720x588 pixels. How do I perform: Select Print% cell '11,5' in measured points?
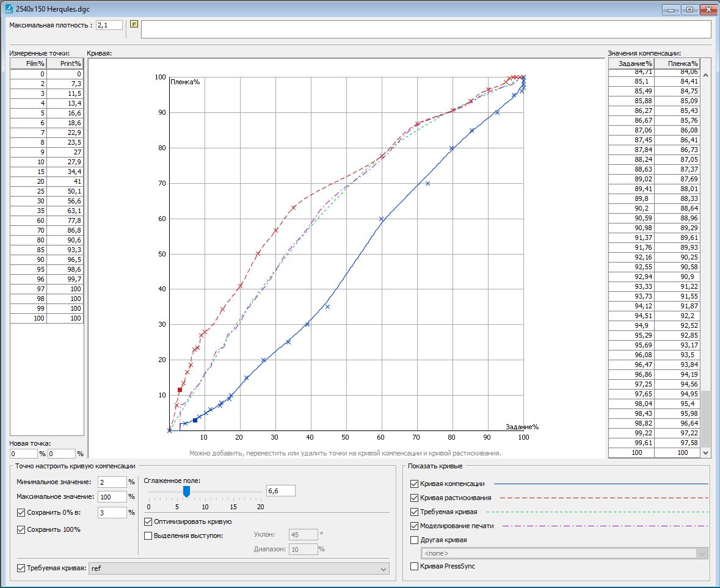point(65,93)
